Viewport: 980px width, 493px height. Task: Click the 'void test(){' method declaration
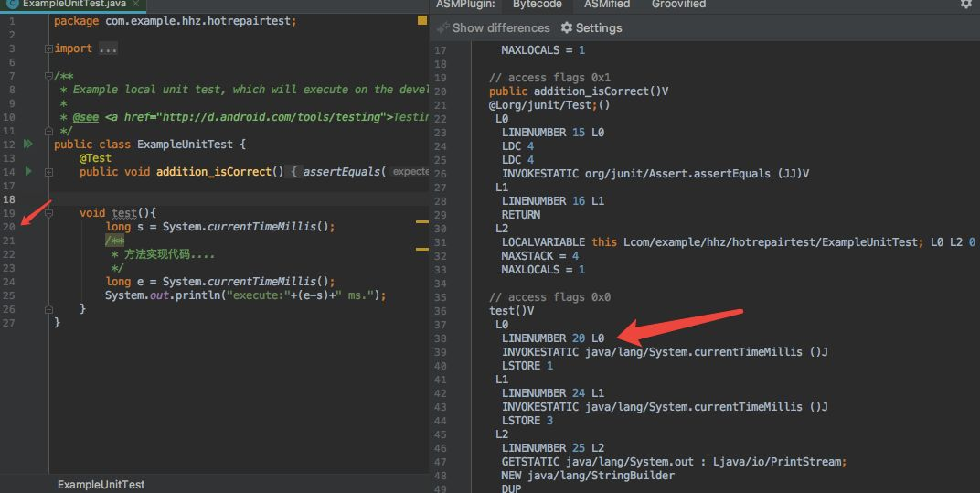pos(118,213)
